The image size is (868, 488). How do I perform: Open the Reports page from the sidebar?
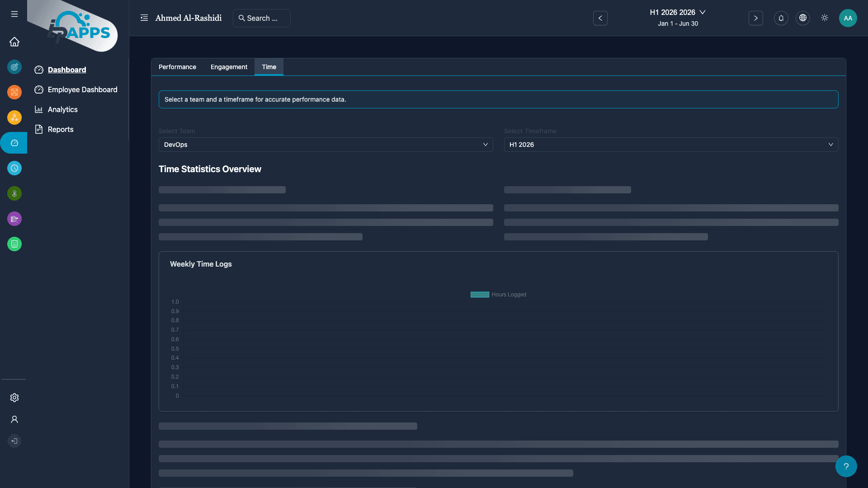click(61, 129)
